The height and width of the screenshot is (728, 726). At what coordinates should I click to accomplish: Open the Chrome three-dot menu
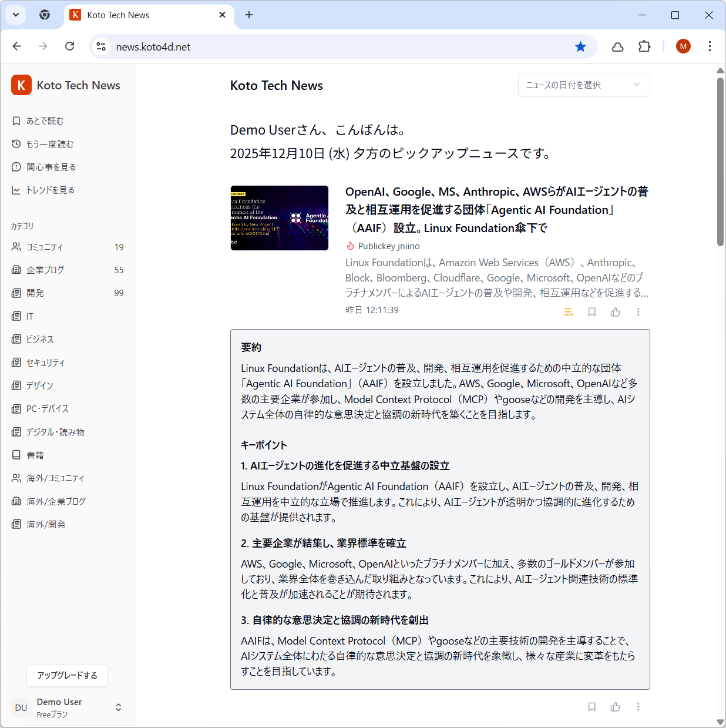click(x=710, y=46)
